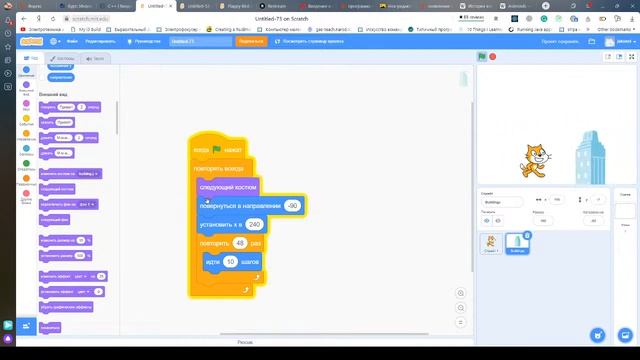The height and width of the screenshot is (360, 640).
Task: Click the clear graphic effects block
Action: point(66,307)
